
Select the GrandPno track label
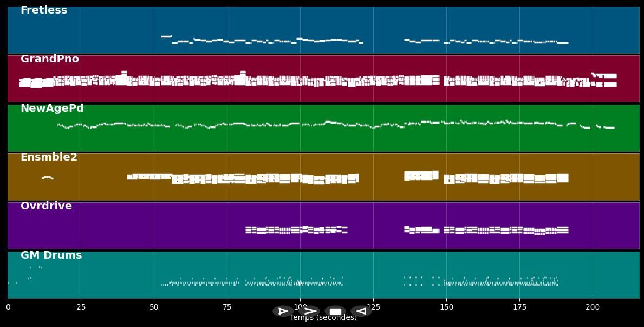[x=50, y=59]
